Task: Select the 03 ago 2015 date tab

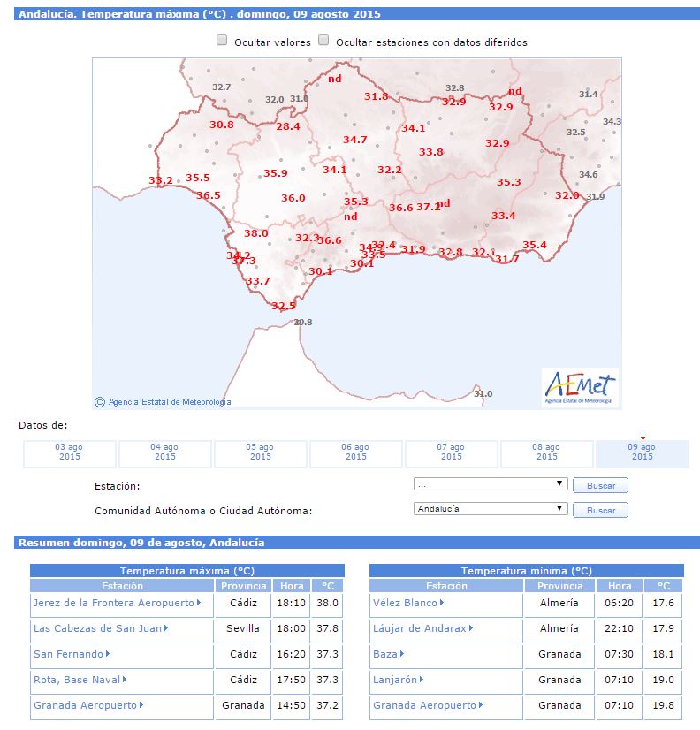Action: (70, 452)
